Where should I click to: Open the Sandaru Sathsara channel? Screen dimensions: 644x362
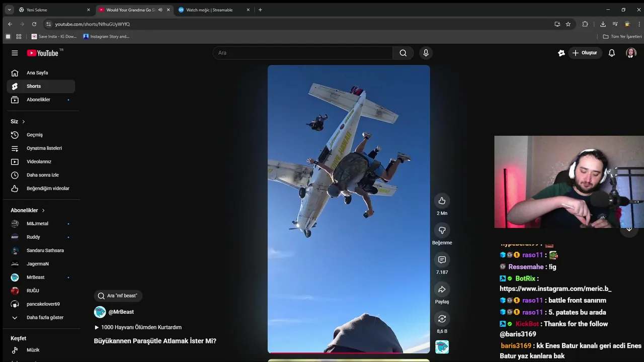pos(41,250)
